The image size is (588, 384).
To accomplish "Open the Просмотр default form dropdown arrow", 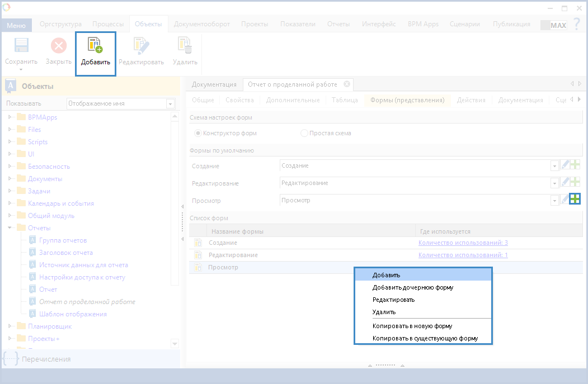I will 554,201.
